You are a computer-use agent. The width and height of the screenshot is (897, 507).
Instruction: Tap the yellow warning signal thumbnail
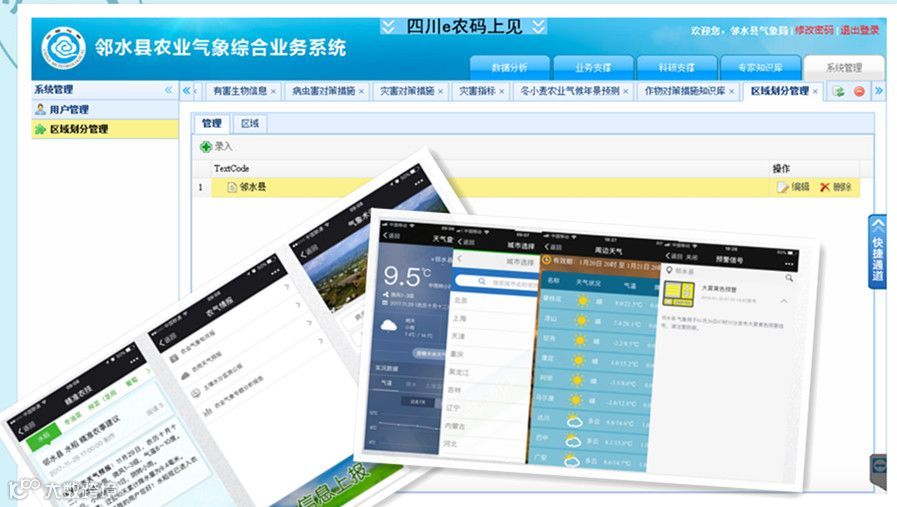(678, 294)
